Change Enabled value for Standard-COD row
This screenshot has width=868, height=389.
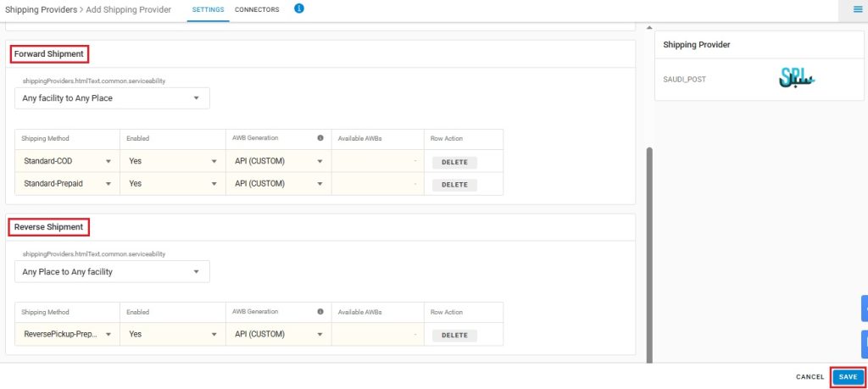(172, 162)
